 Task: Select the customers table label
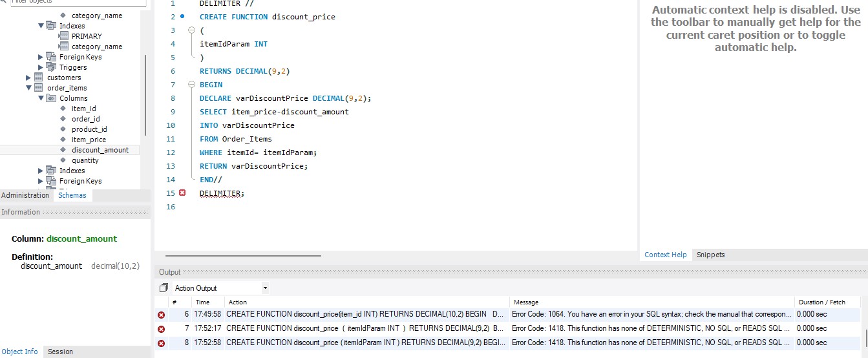(64, 78)
